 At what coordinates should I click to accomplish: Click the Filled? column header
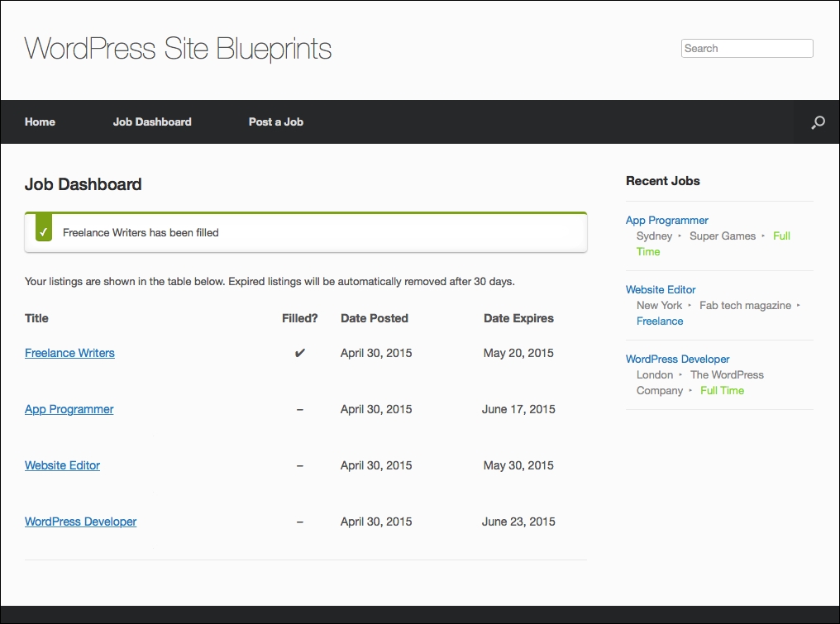[300, 318]
